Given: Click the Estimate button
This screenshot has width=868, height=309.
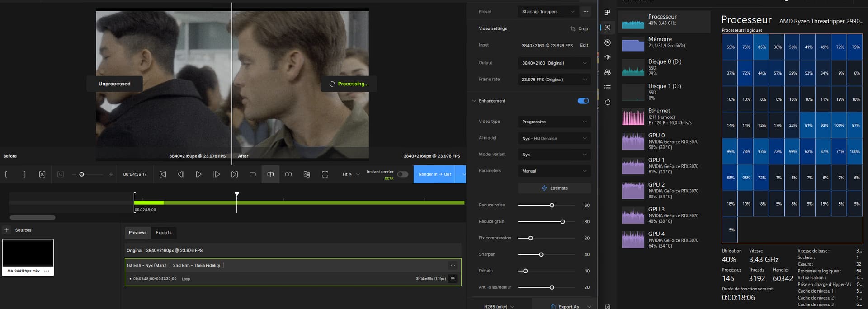Looking at the screenshot, I should pos(554,188).
